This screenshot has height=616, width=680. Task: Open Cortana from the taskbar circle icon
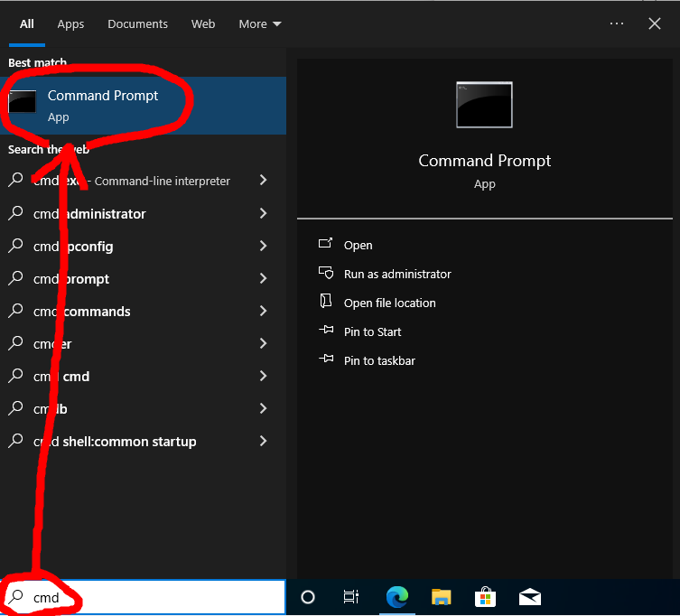click(x=307, y=597)
